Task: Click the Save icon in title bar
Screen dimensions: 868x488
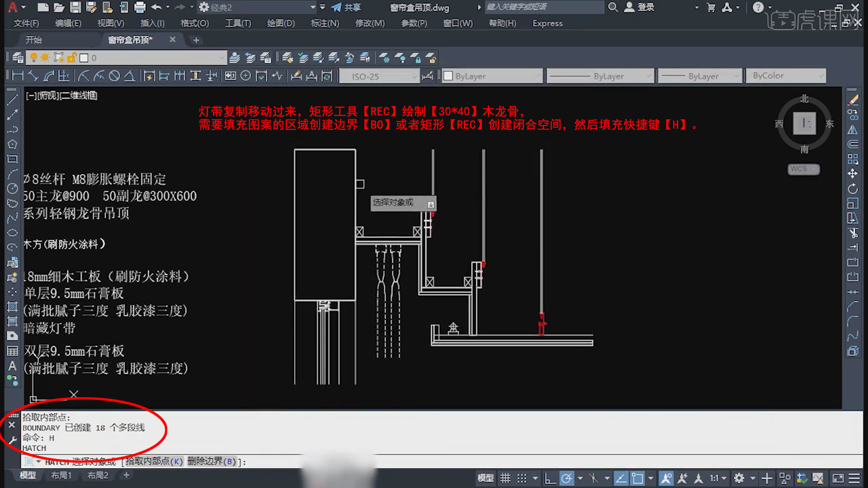Action: (75, 7)
